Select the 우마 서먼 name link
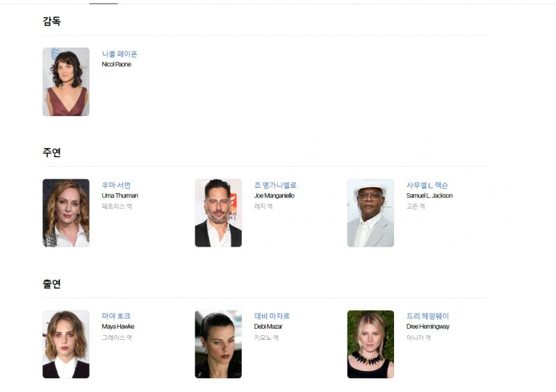Image resolution: width=556 pixels, height=392 pixels. pyautogui.click(x=116, y=185)
